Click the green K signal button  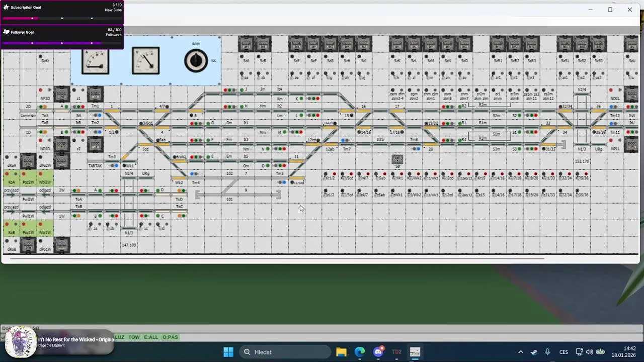pos(301,99)
